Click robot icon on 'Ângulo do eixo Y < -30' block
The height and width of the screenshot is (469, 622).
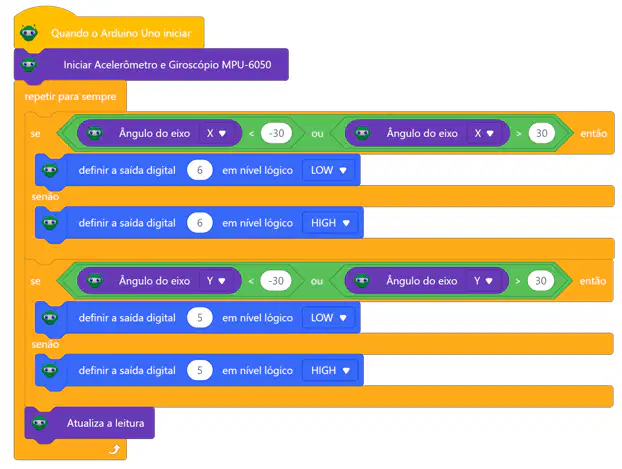point(95,281)
